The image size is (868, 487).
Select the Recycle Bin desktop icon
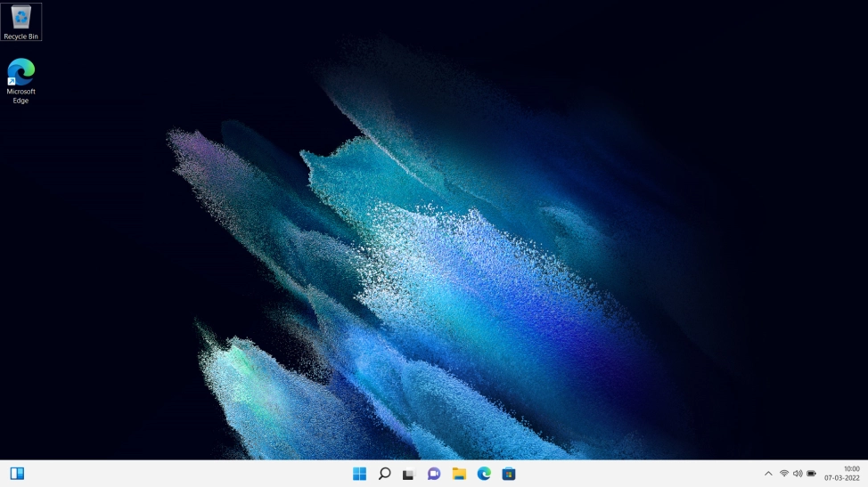point(21,22)
